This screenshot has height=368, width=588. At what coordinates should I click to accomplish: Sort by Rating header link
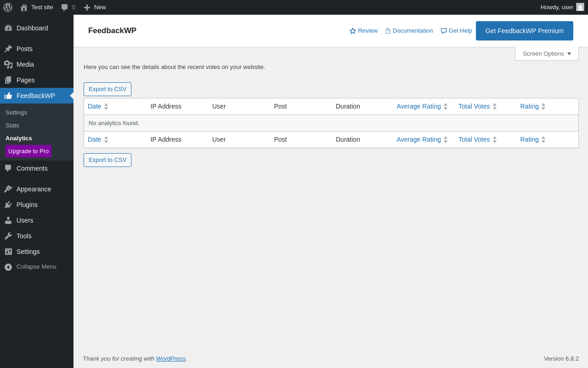click(x=530, y=106)
